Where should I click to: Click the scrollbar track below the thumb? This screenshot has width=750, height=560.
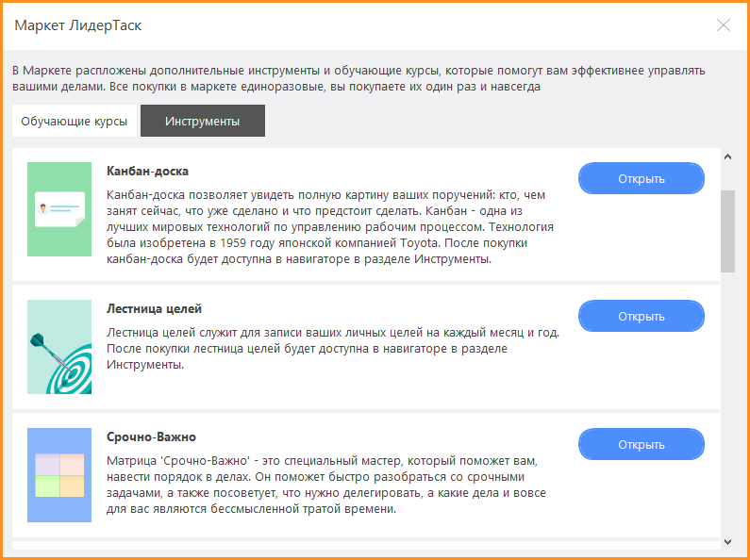(x=728, y=403)
